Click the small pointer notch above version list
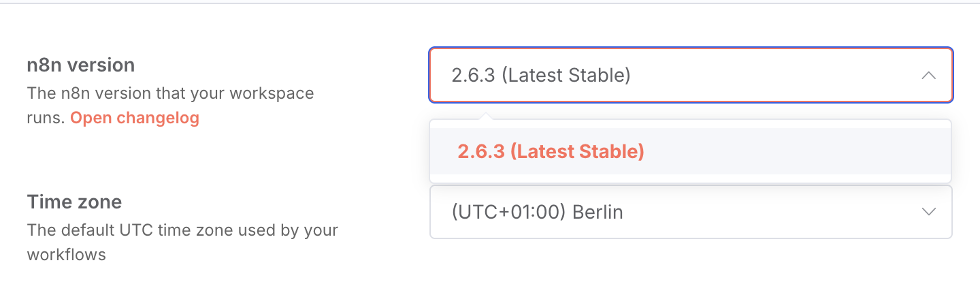The image size is (980, 297). pos(485,116)
